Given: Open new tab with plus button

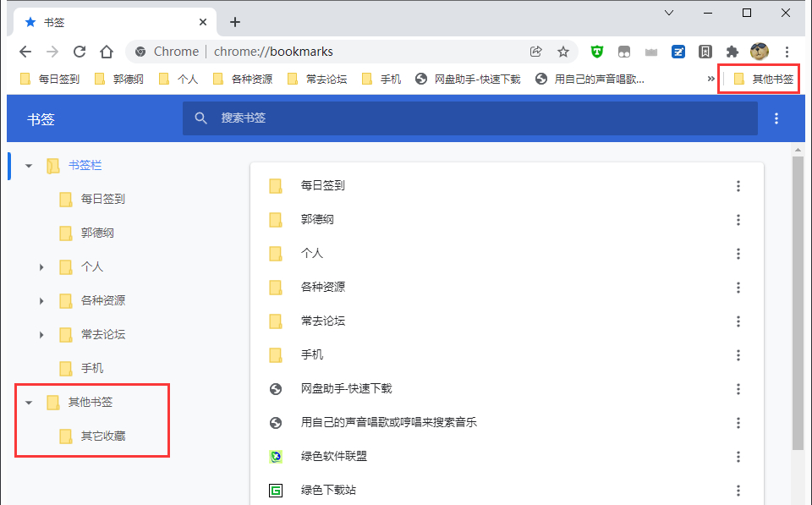Looking at the screenshot, I should pos(235,22).
